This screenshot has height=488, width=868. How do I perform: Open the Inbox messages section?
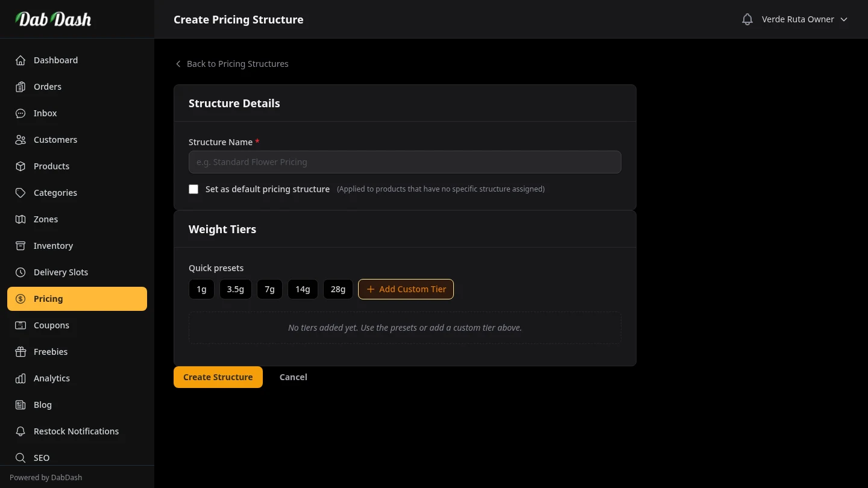(45, 113)
